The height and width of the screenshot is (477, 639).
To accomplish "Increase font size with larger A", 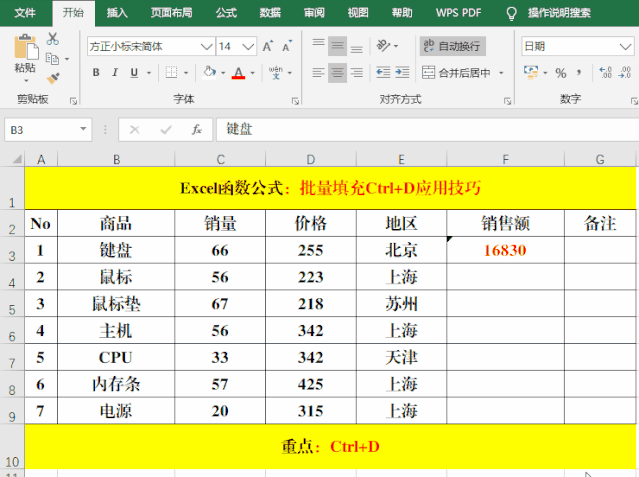I will [x=266, y=46].
